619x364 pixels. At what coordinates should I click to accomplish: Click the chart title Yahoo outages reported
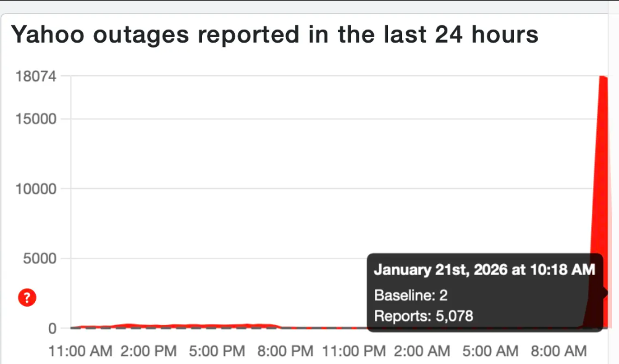[x=276, y=34]
